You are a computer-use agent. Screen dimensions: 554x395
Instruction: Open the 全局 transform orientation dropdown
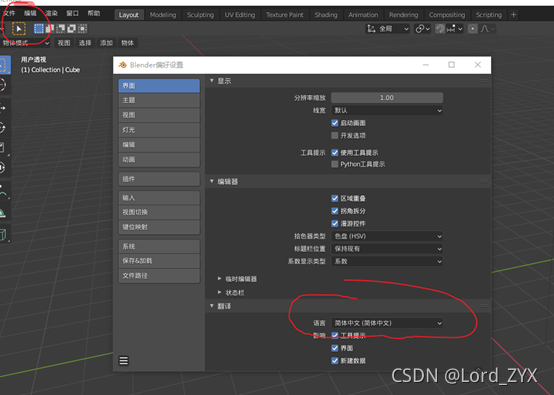click(x=388, y=29)
